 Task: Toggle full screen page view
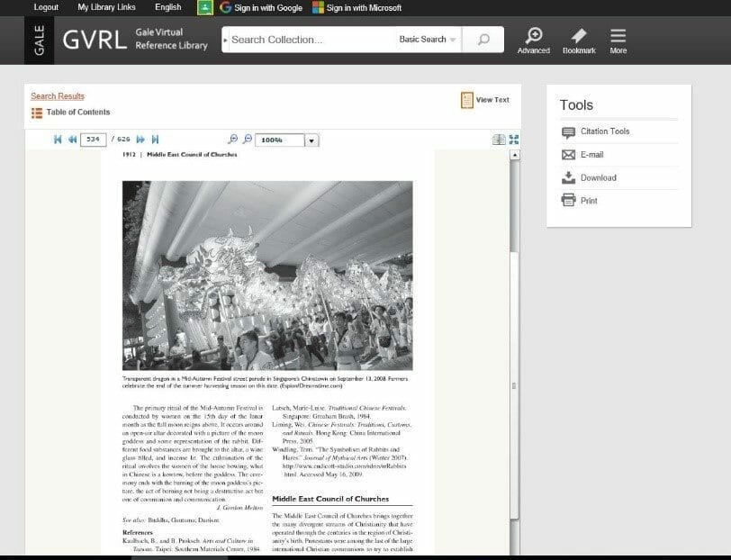[x=514, y=140]
